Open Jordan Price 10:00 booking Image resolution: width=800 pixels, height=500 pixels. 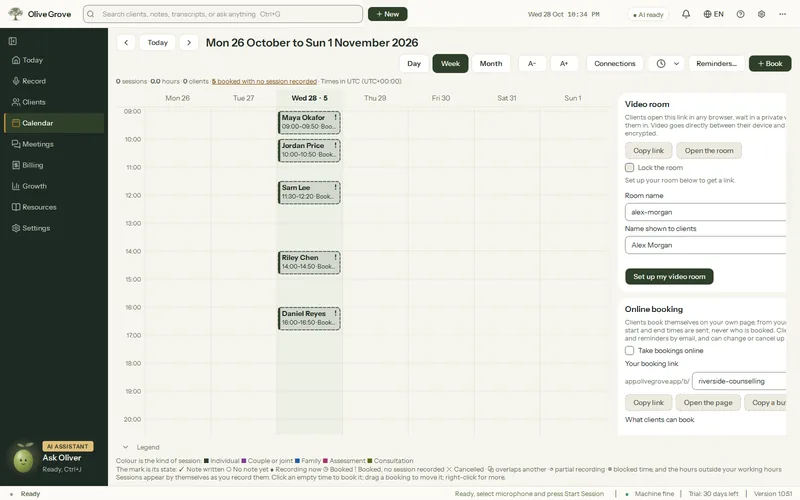(309, 151)
